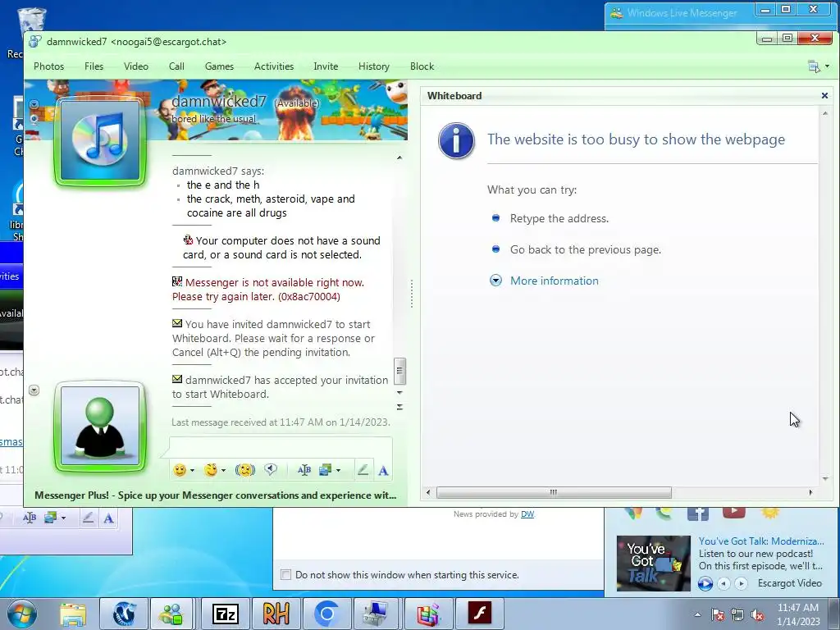Open the font text AB icon
Viewport: 840px width, 630px height.
pos(304,470)
